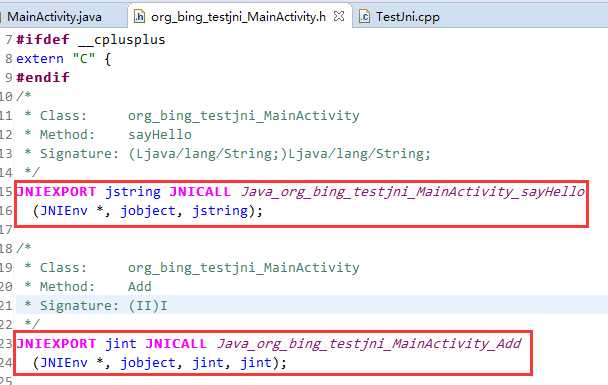This screenshot has height=385, width=608.
Task: Click the #ifdef directive on line 7
Action: (x=43, y=40)
